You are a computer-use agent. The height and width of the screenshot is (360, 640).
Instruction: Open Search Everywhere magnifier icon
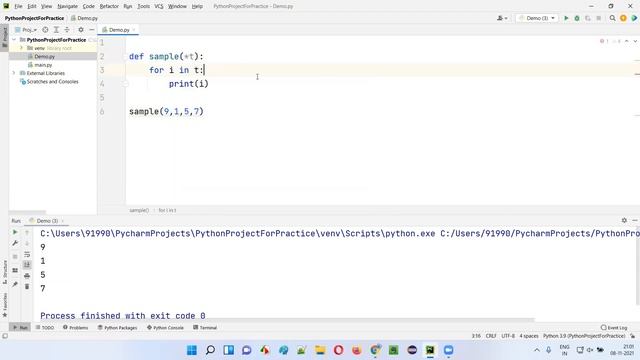(612, 18)
